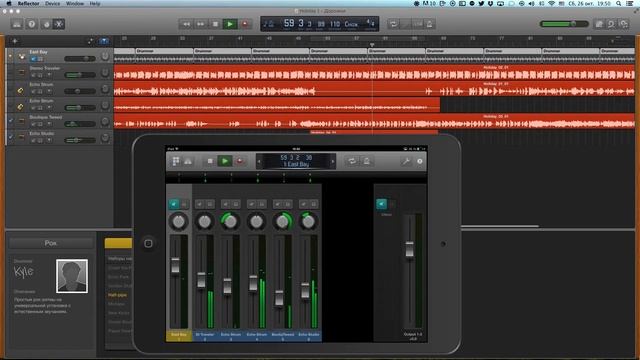
Task: Adjust the master volume slider in toolbar
Action: [564, 24]
